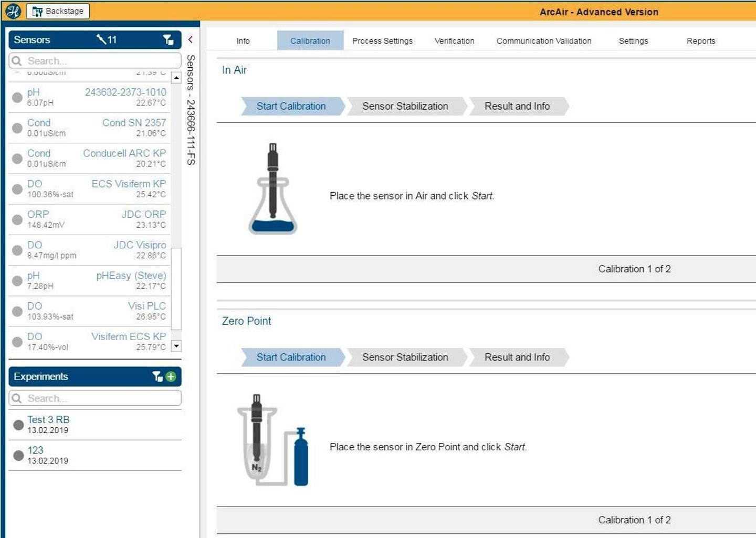Click status dot of Cond SN 2357
This screenshot has width=756, height=538.
pyautogui.click(x=17, y=128)
